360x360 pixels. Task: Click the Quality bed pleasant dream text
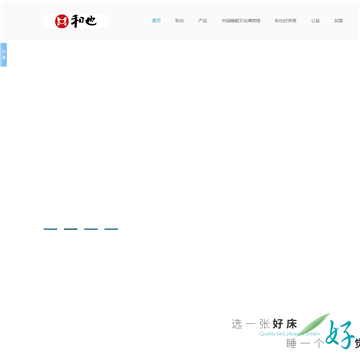tap(290, 334)
